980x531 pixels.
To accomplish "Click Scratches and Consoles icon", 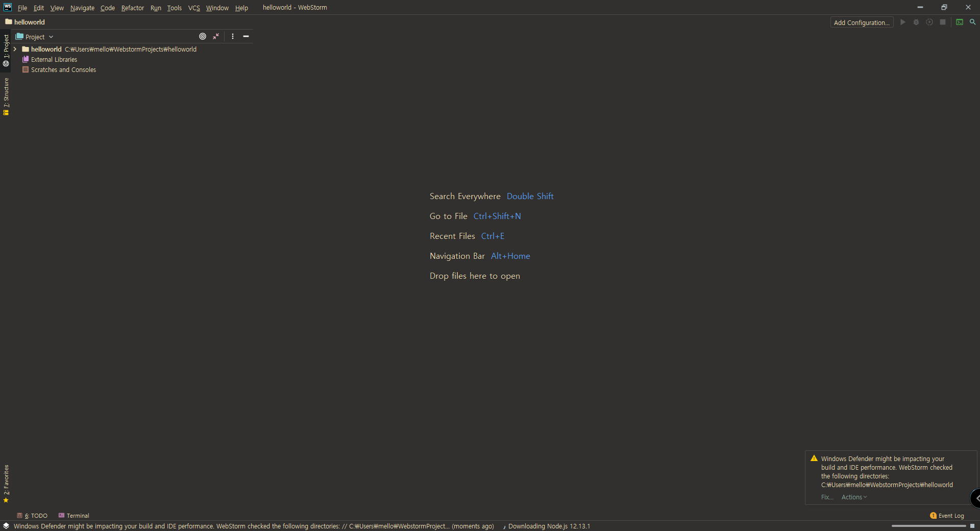I will tap(25, 69).
